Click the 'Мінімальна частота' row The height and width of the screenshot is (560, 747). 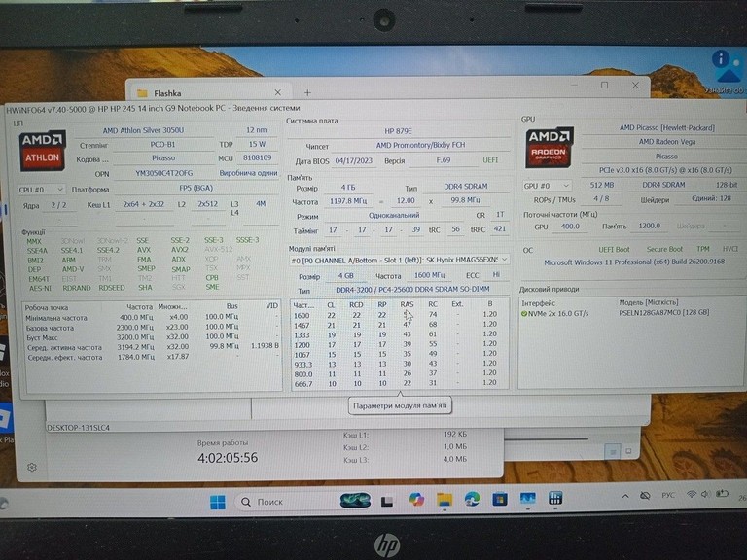pos(152,317)
